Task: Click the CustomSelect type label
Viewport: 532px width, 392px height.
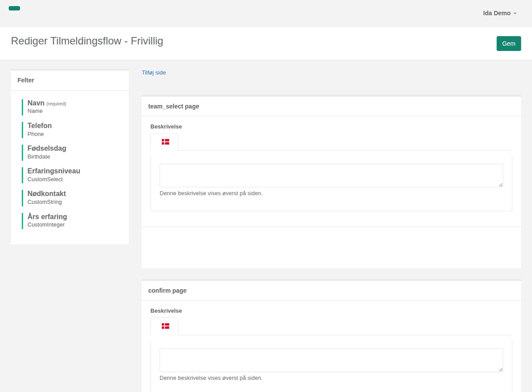Action: (45, 179)
